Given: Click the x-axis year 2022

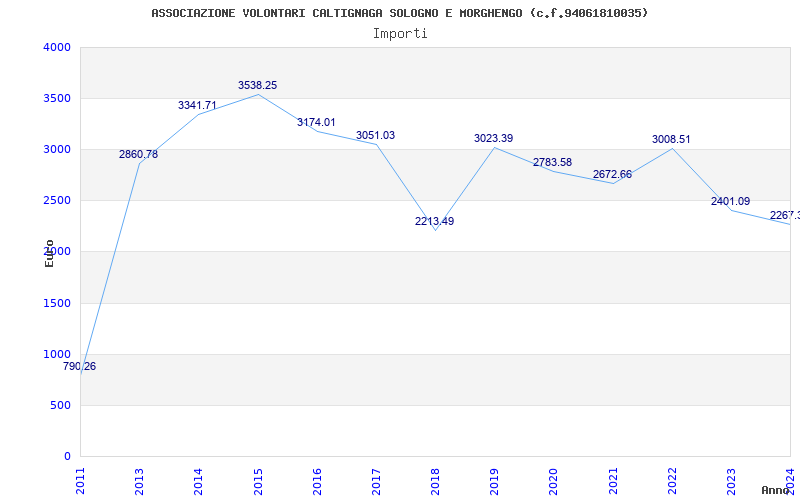Looking at the screenshot, I should tap(672, 481).
